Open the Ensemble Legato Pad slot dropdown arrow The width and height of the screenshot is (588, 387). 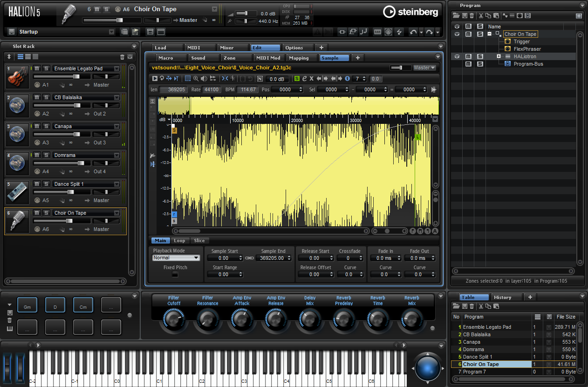pyautogui.click(x=117, y=68)
